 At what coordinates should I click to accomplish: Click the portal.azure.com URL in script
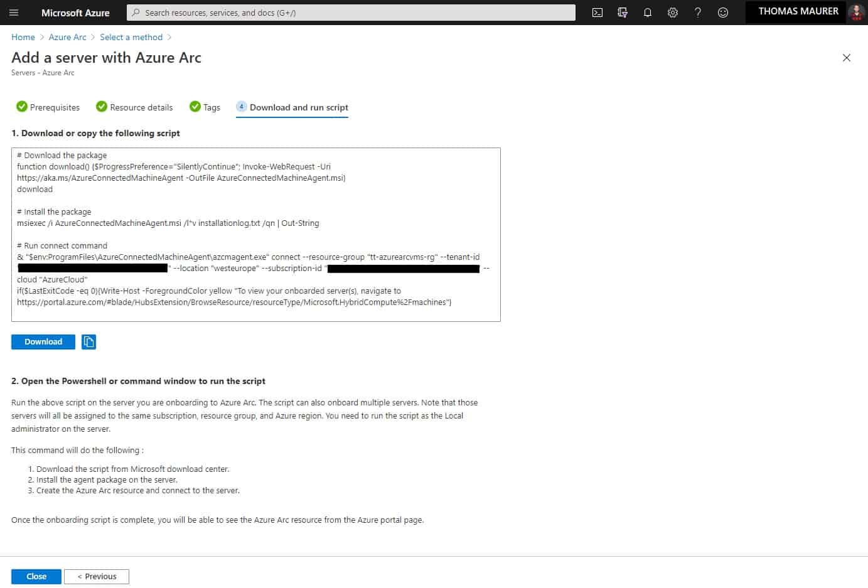[234, 302]
